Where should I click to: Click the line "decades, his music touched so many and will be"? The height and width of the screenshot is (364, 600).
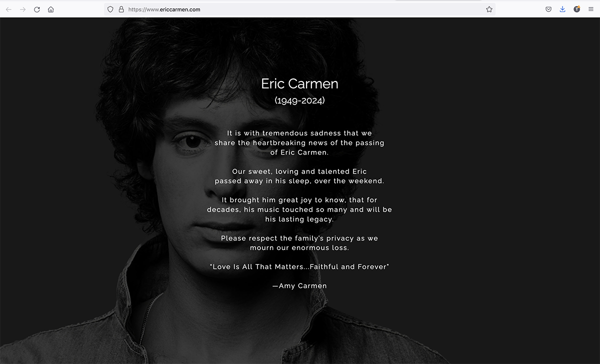pyautogui.click(x=299, y=209)
